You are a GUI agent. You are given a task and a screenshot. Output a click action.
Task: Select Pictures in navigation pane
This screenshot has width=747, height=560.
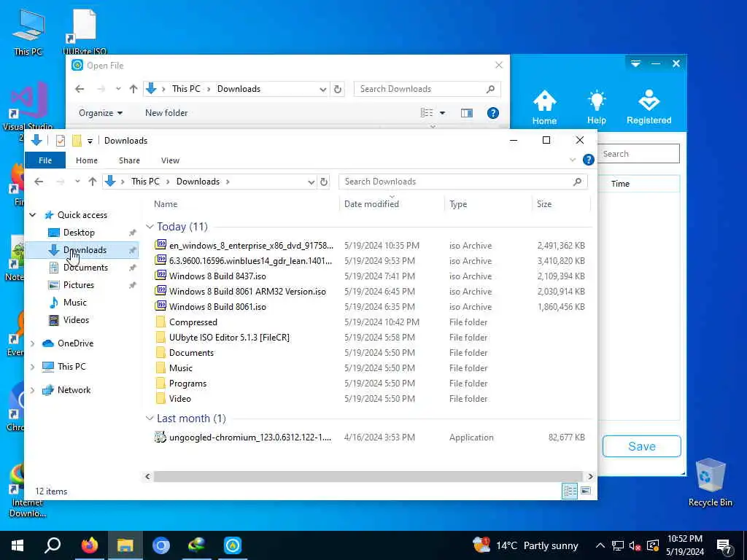pyautogui.click(x=79, y=285)
